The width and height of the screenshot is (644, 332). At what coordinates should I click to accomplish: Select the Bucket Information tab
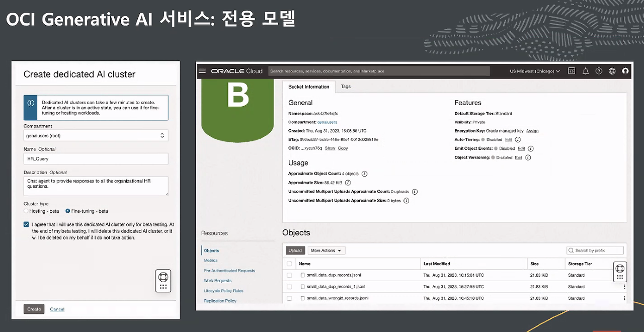pyautogui.click(x=308, y=87)
